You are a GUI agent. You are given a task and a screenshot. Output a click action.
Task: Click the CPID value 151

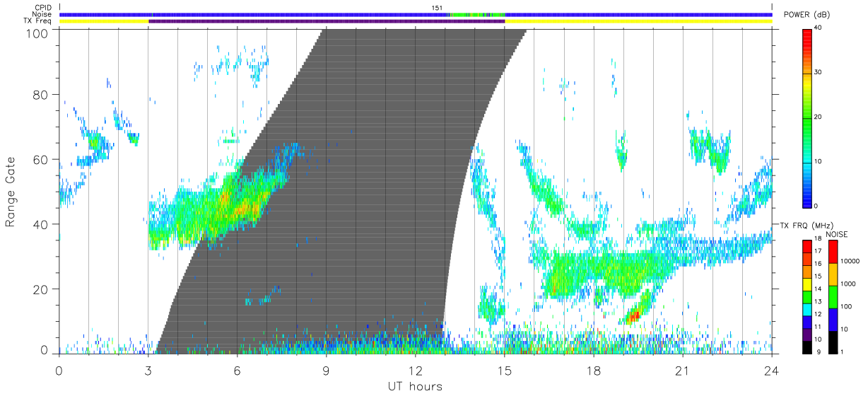coord(437,8)
